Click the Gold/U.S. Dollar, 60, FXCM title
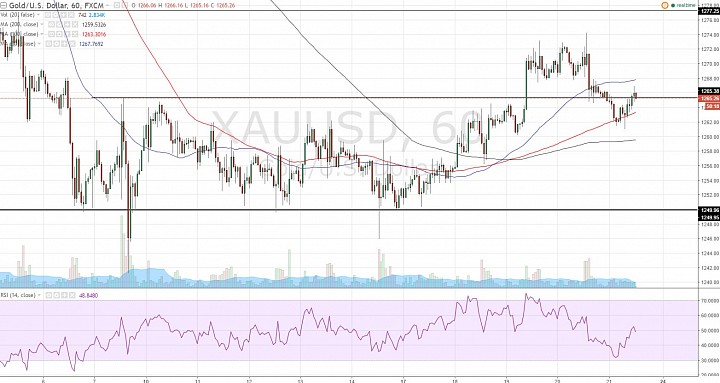This screenshot has height=383, width=720. click(x=56, y=6)
